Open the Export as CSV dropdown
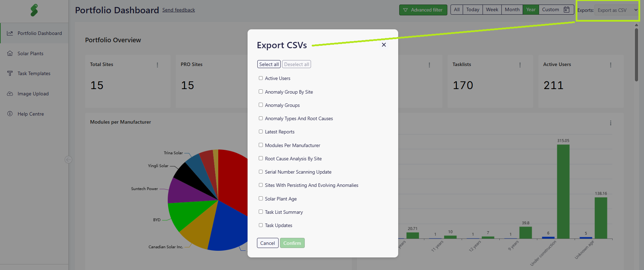This screenshot has width=644, height=270. (617, 10)
